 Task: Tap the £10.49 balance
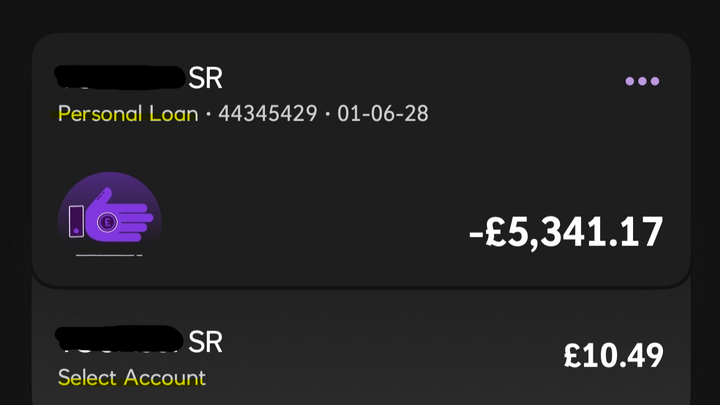coord(613,353)
